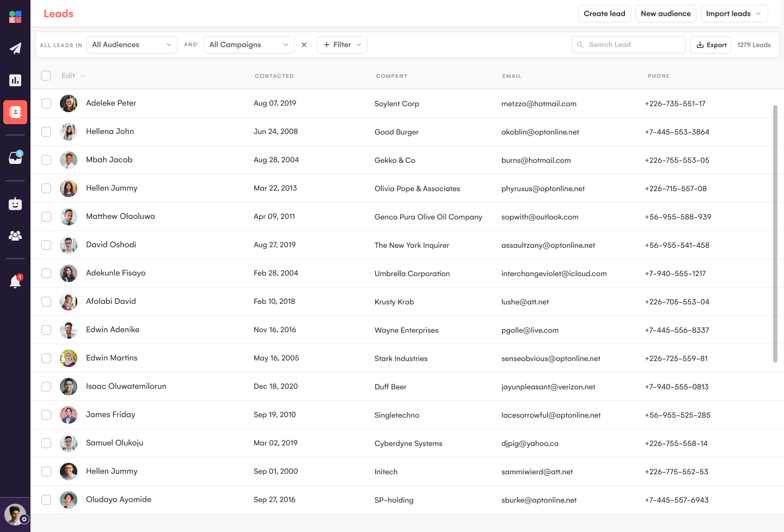Open the Edit menu above the table
This screenshot has height=532, width=784.
pos(72,76)
